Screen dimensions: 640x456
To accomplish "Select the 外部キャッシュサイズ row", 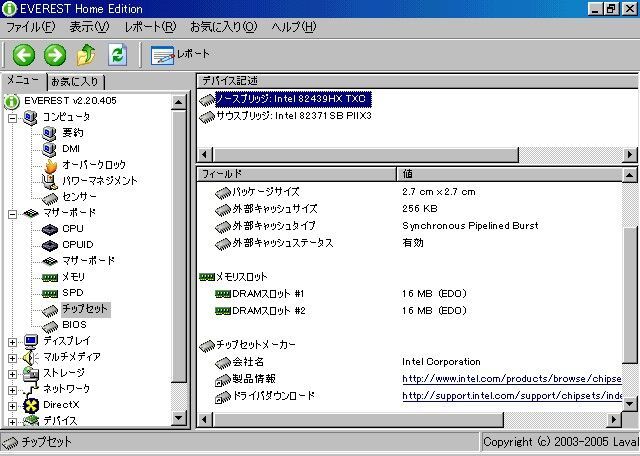I will pos(410,209).
